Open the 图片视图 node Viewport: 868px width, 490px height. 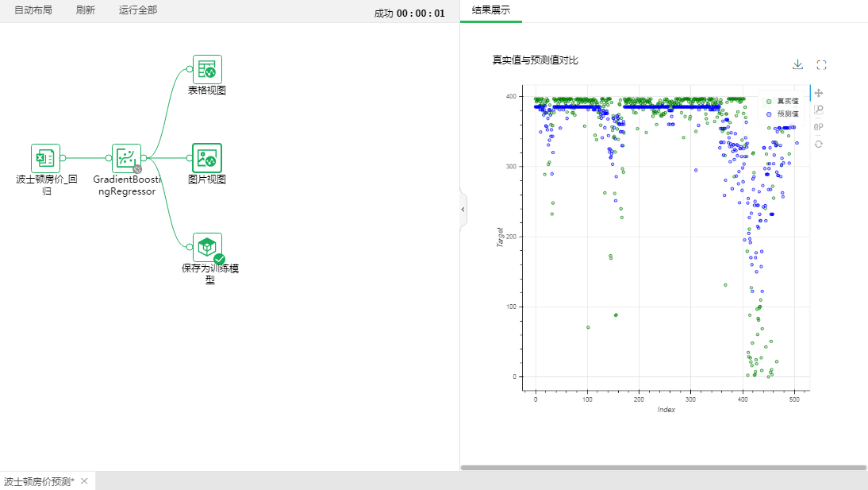point(207,158)
